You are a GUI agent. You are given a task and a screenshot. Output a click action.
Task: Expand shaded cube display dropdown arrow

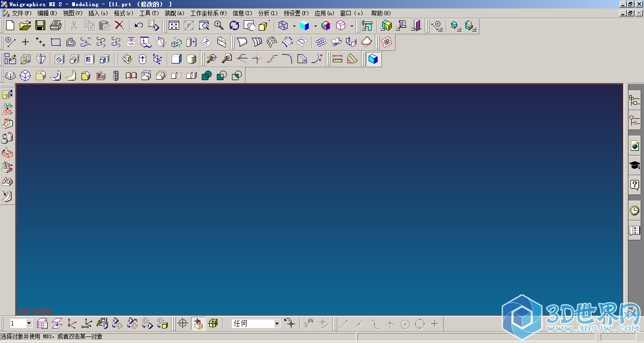pyautogui.click(x=315, y=26)
